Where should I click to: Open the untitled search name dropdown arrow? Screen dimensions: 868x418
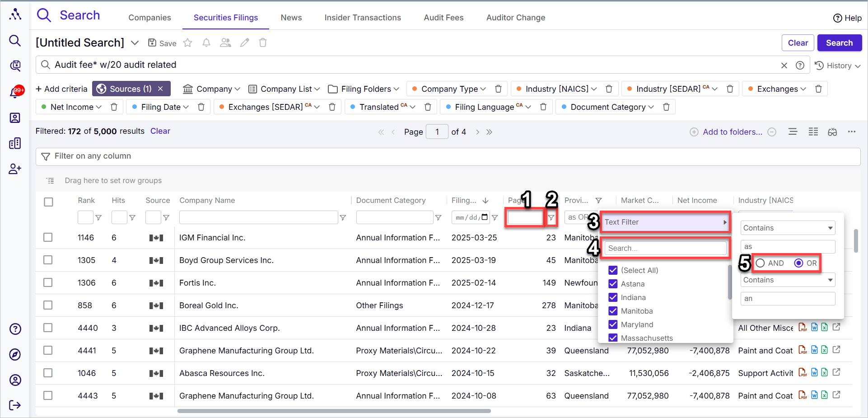pos(135,43)
